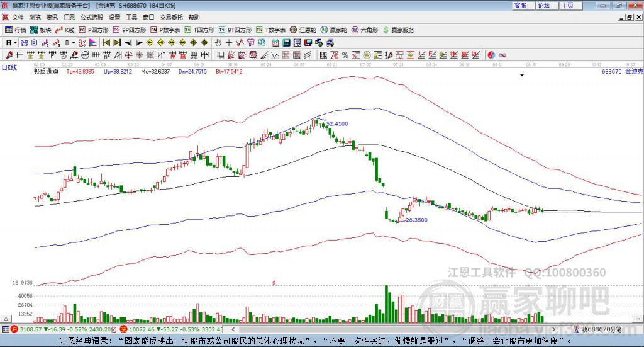The height and width of the screenshot is (347, 644).
Task: Jump to first bar with skip-to-start icon
Action: 106,43
